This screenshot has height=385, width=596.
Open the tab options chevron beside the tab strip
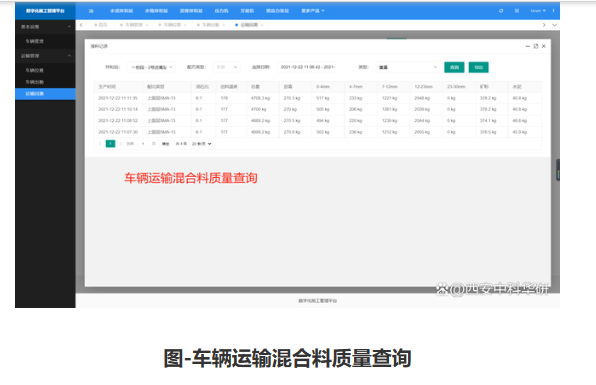[555, 25]
